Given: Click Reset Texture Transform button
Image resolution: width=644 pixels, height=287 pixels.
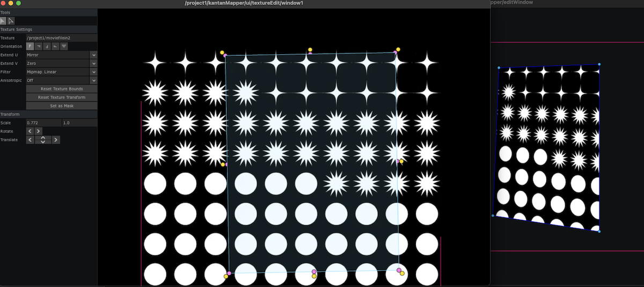Looking at the screenshot, I should [x=61, y=97].
